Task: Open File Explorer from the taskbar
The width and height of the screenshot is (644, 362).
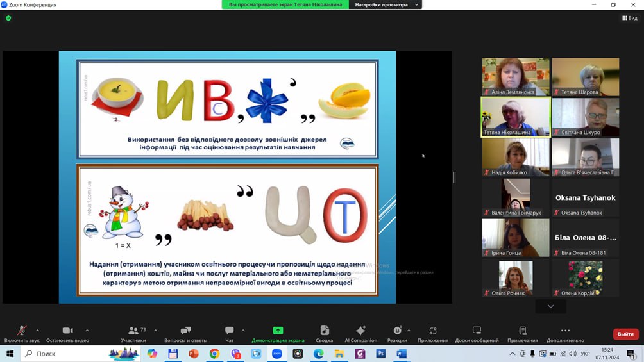Action: [339, 354]
